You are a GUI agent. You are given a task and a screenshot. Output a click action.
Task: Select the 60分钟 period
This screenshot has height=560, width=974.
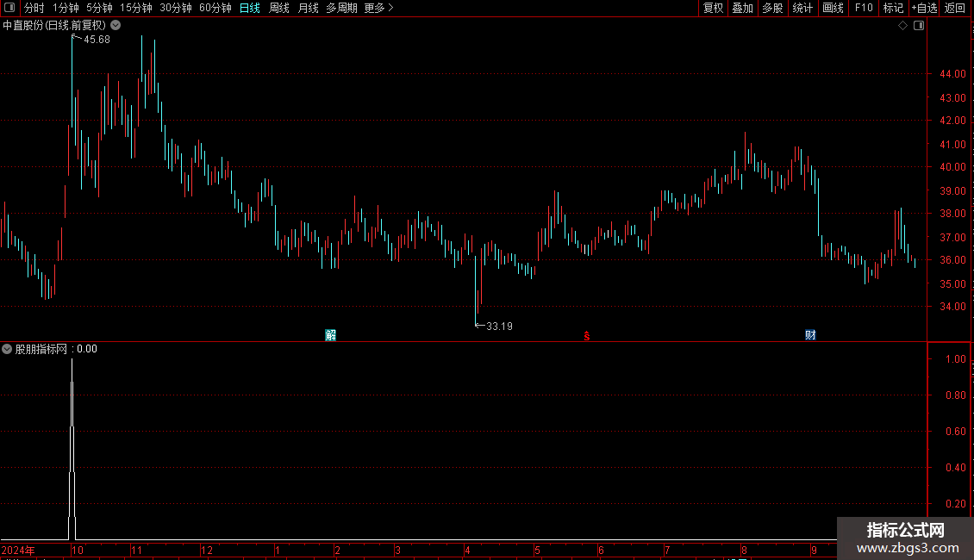click(215, 8)
